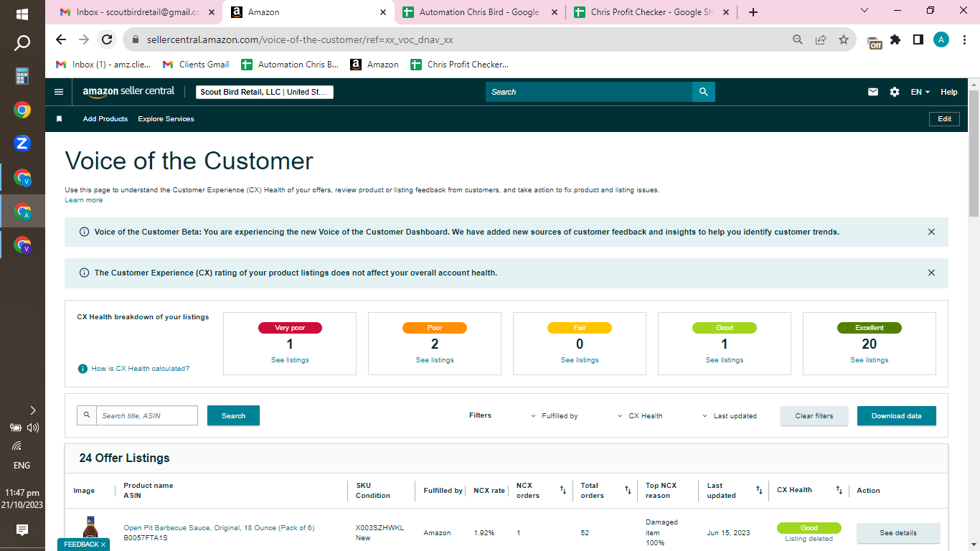The height and width of the screenshot is (551, 980).
Task: Open the Help menu in header
Action: tap(949, 92)
